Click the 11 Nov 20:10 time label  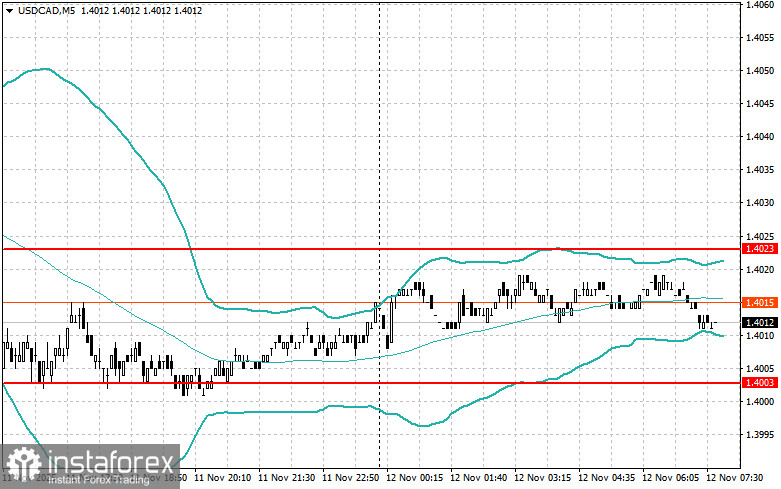(223, 478)
